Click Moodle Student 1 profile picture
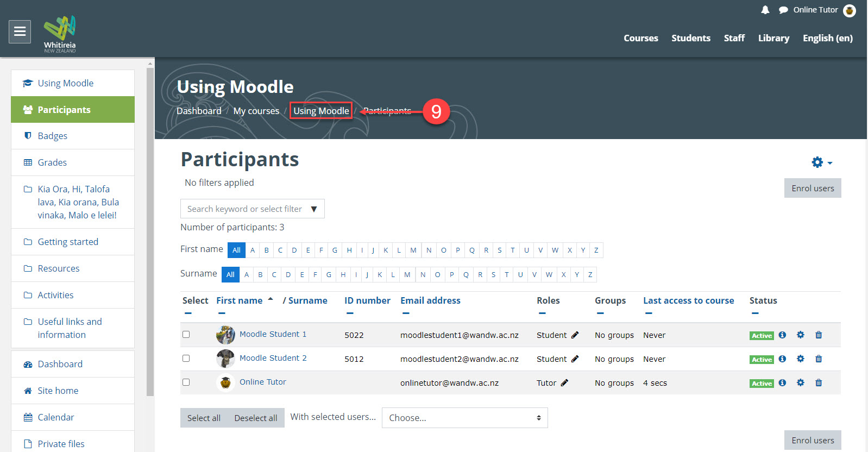The image size is (868, 452). [225, 335]
